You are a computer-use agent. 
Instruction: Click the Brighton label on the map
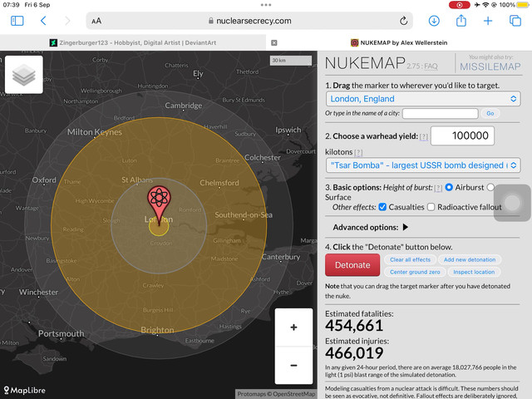(157, 330)
